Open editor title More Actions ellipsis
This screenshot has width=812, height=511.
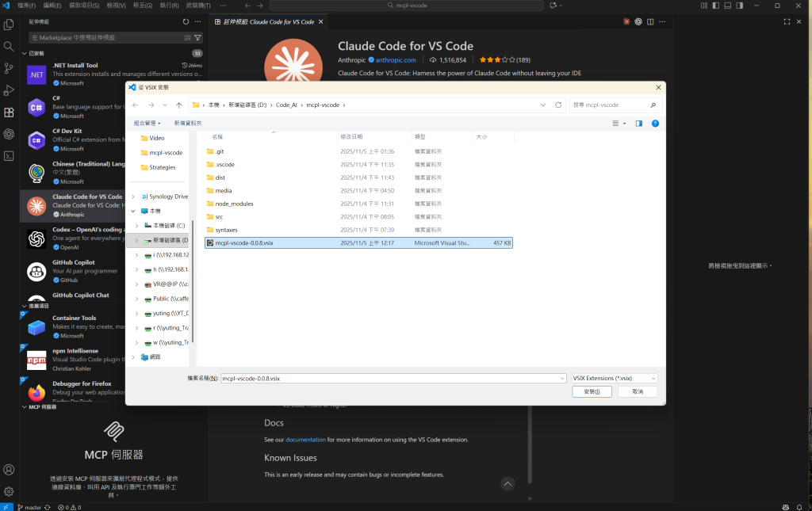(x=662, y=21)
